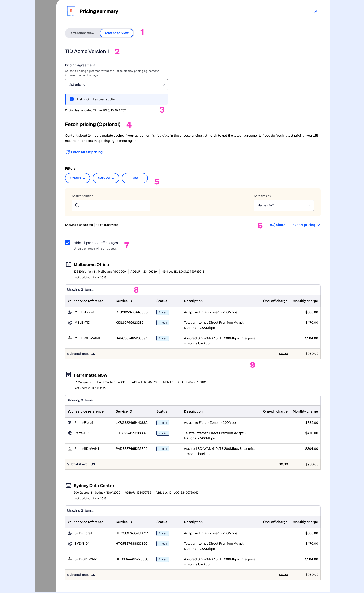This screenshot has width=364, height=593.
Task: Click the SYD-Fibre1 service reference
Action: point(83,533)
